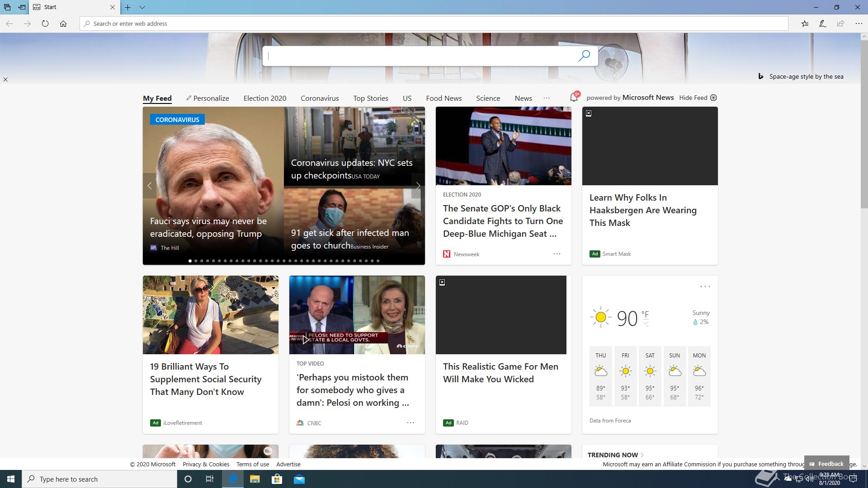The height and width of the screenshot is (488, 868).
Task: Click the taskbar Type here to search box
Action: pos(99,479)
